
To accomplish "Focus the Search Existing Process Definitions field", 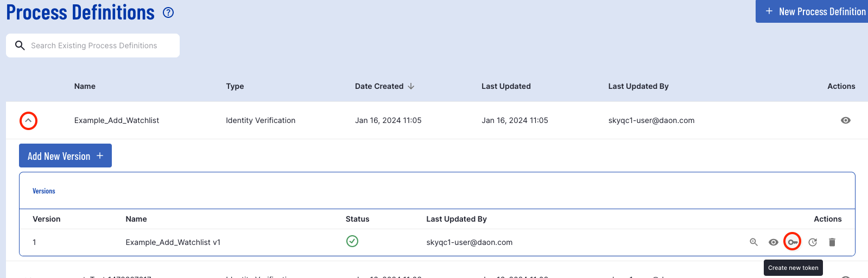I will [x=93, y=46].
